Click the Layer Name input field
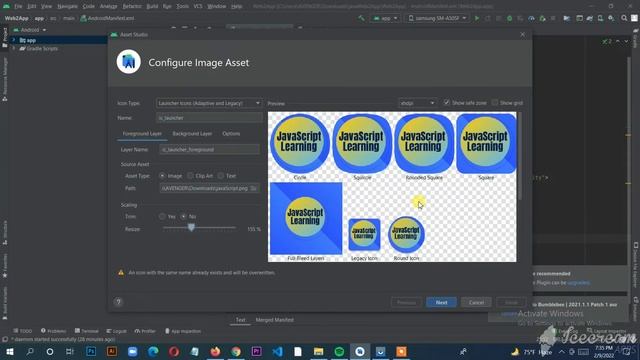The image size is (640, 360). point(209,149)
